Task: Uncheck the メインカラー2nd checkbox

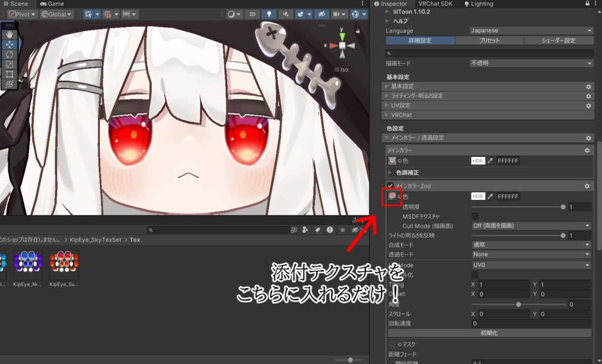Action: point(389,186)
